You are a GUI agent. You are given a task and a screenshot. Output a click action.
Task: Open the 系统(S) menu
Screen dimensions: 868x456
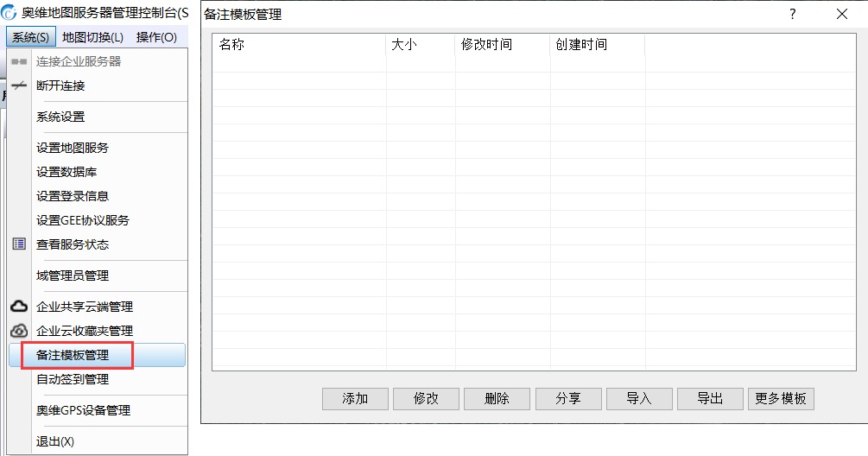(30, 37)
